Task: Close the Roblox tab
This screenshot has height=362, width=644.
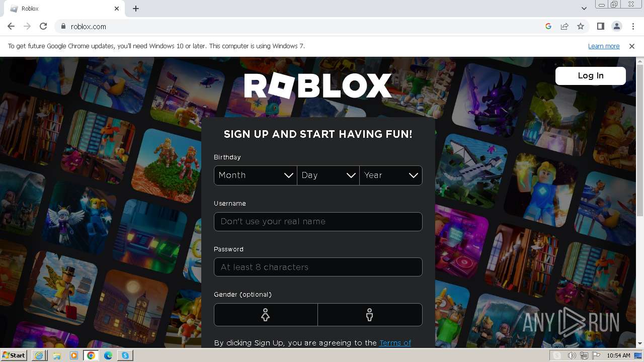Action: 117,9
